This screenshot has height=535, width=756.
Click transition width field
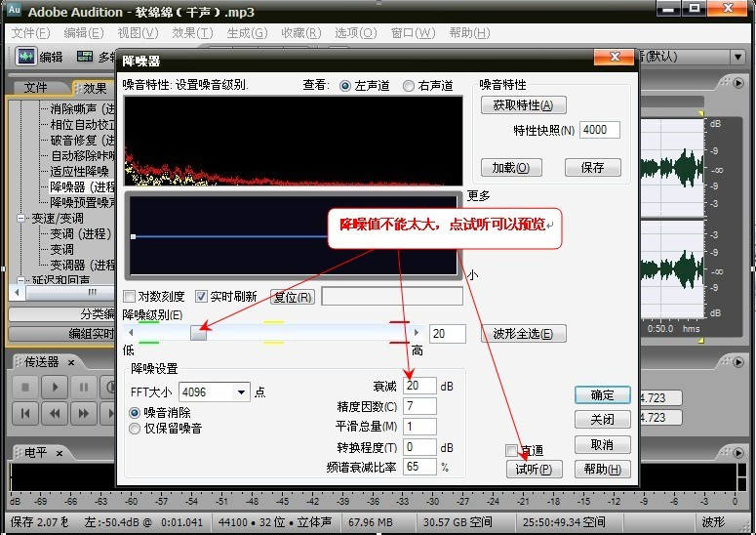pos(419,447)
